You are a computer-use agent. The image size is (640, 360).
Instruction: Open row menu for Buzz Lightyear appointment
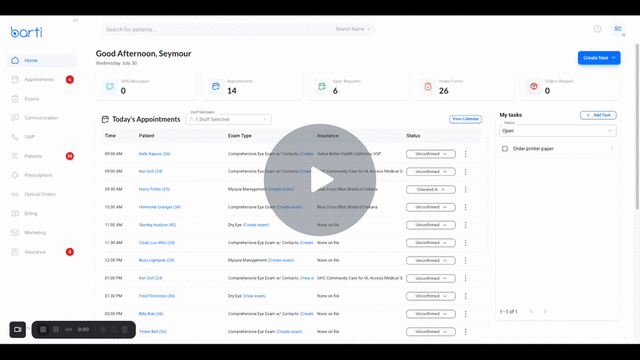(465, 260)
